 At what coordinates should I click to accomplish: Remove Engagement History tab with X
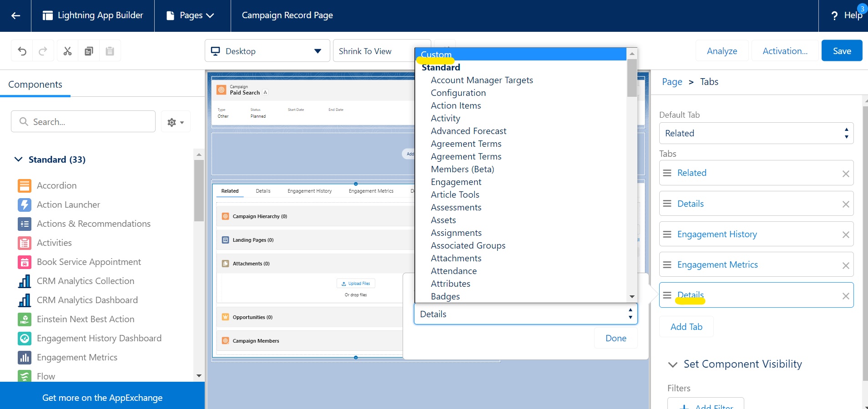pyautogui.click(x=846, y=234)
